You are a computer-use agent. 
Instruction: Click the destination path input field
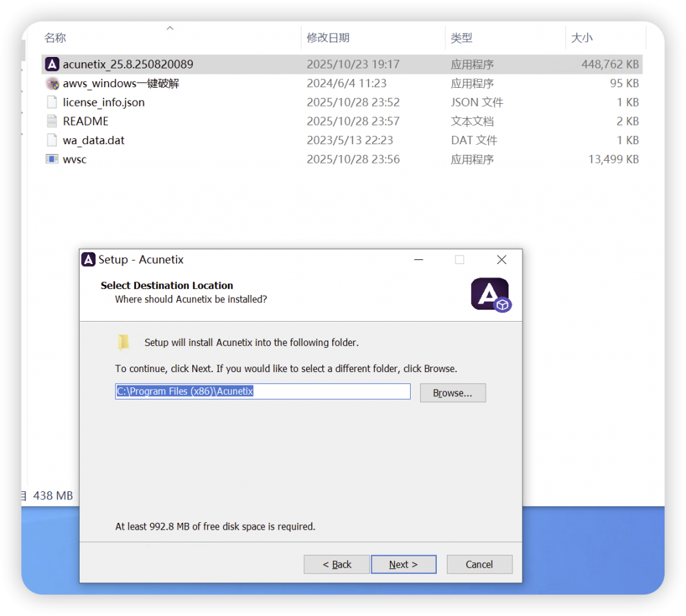pyautogui.click(x=261, y=391)
